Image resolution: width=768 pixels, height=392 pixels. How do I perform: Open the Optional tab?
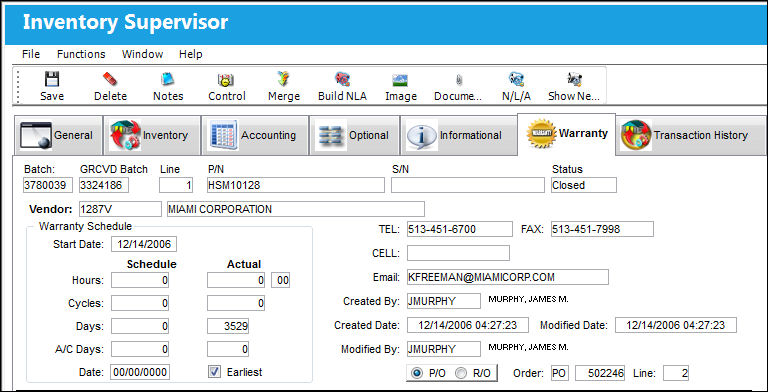point(355,135)
